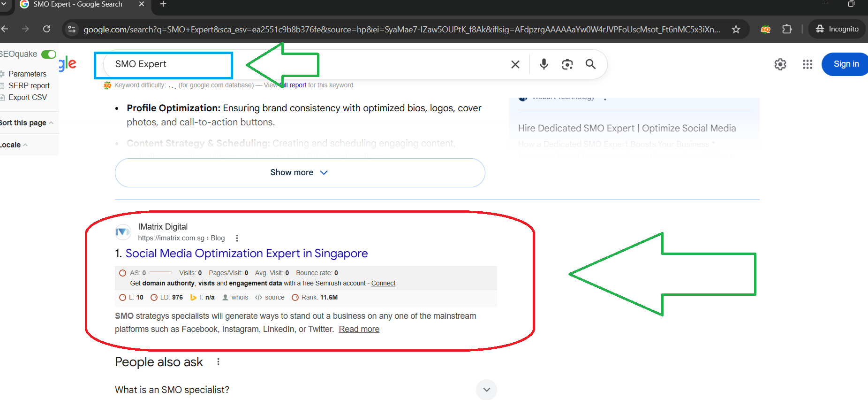Open Google apps grid icon
The image size is (868, 400).
[x=807, y=64]
